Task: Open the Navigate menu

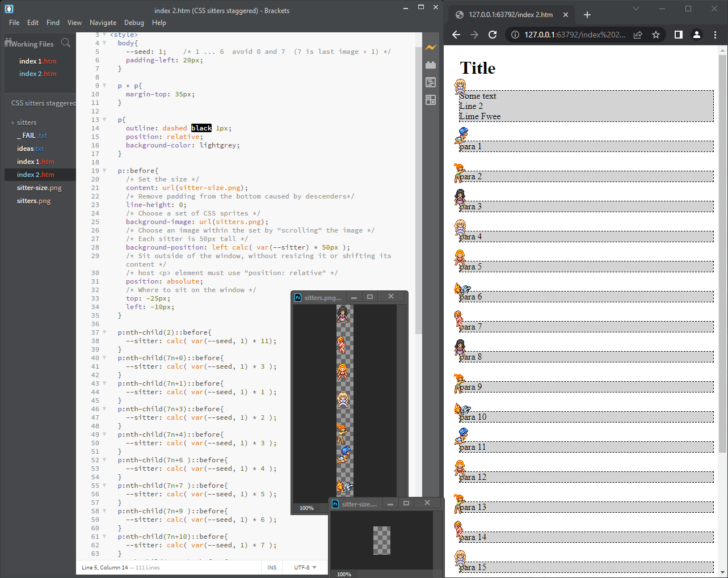Action: (x=103, y=23)
